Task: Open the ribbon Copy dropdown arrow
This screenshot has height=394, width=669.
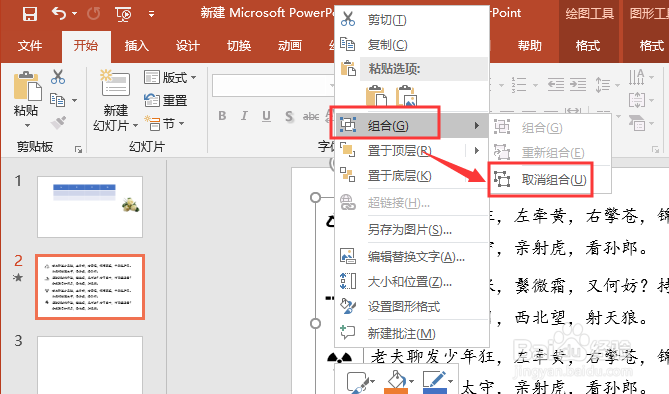Action: [x=75, y=101]
